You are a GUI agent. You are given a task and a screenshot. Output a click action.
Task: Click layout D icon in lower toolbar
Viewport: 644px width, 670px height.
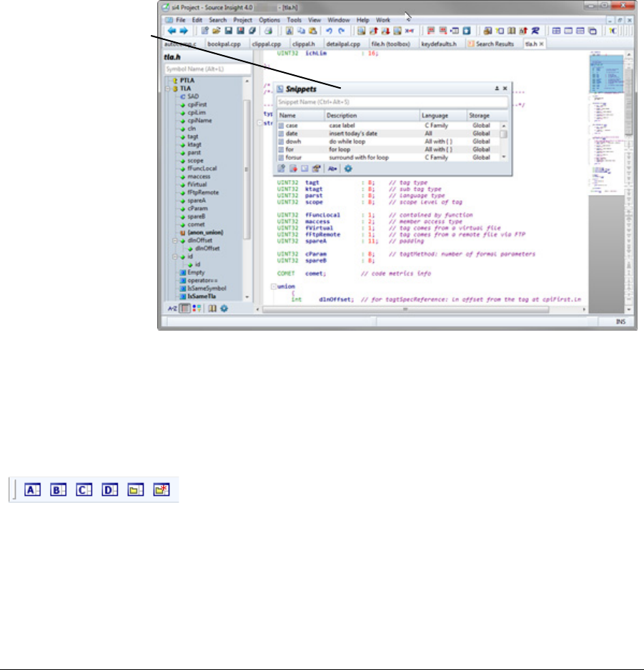[109, 490]
